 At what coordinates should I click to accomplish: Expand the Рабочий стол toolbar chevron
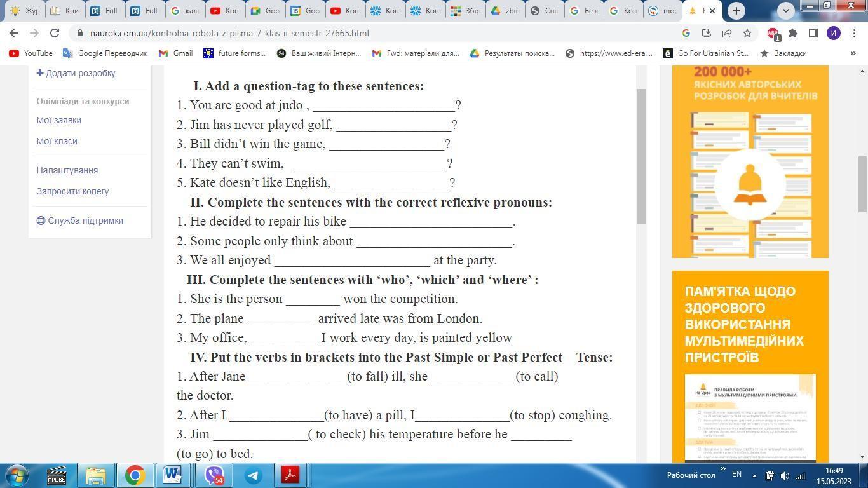click(x=722, y=470)
